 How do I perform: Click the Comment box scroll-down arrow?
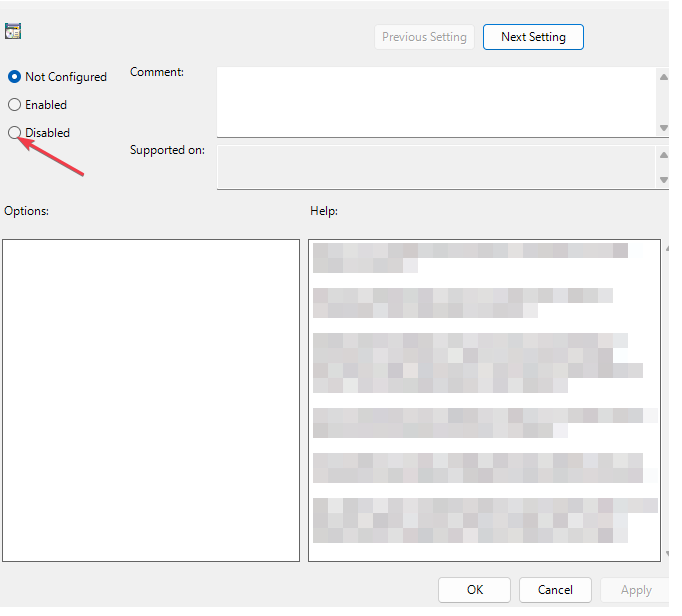663,128
